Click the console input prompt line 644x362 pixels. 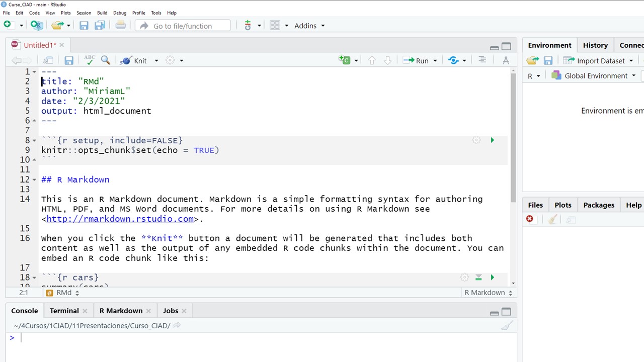pos(261,338)
